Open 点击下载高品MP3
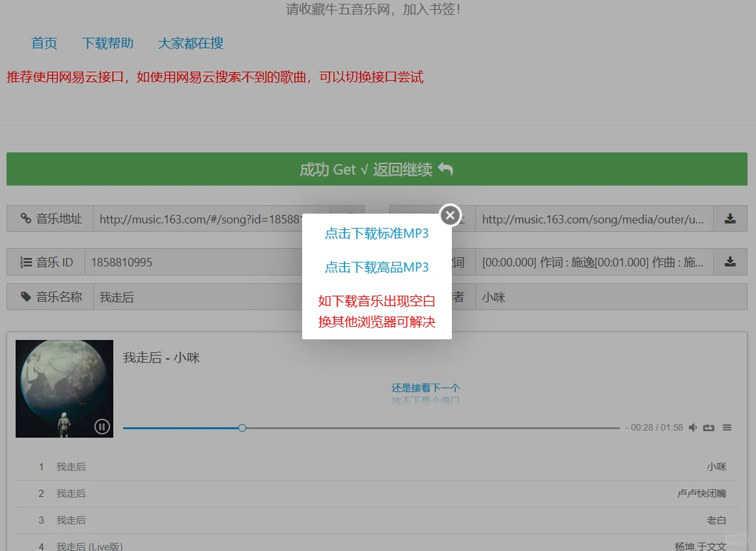This screenshot has height=551, width=756. pyautogui.click(x=376, y=267)
